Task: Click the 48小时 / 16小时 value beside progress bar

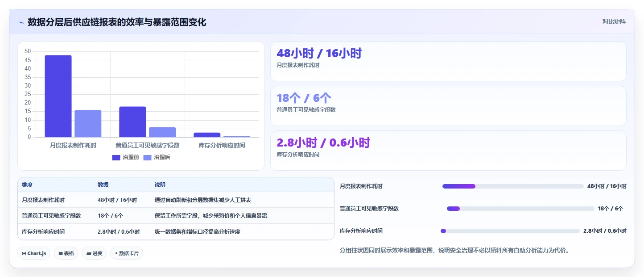Action: tap(607, 186)
